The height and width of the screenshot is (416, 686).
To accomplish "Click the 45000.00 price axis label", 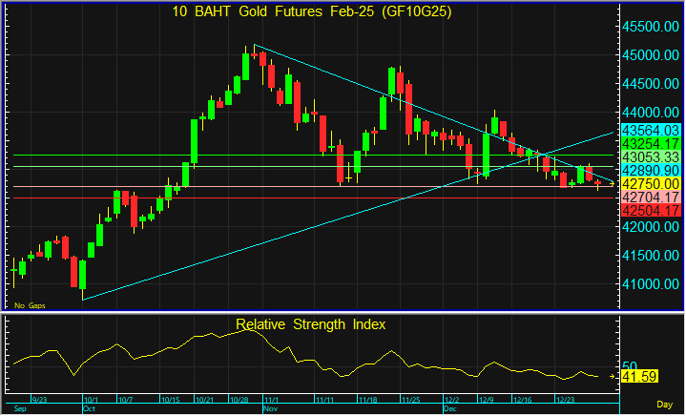I will (650, 55).
